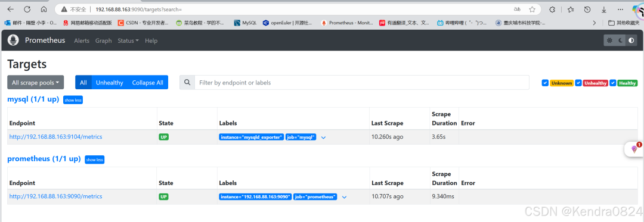
Task: Click Collapse All button
Action: tap(147, 82)
